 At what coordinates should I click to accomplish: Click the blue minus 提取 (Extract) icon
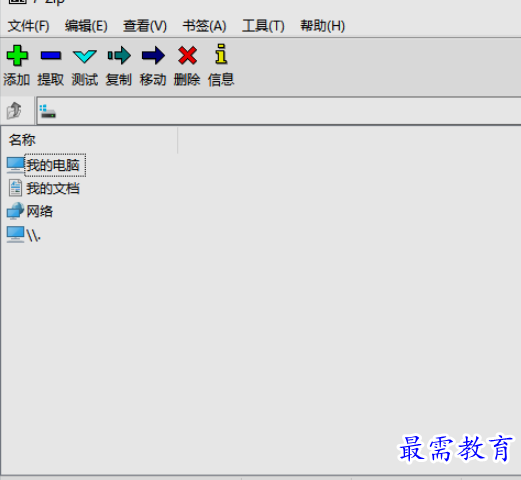pos(51,55)
